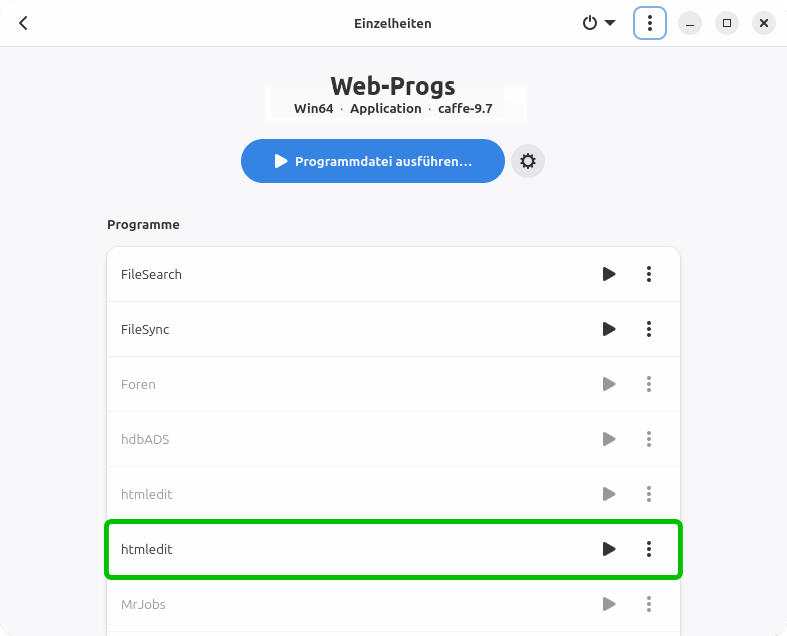Launch FileSearch with its play icon
This screenshot has height=636, width=787.
tap(609, 274)
